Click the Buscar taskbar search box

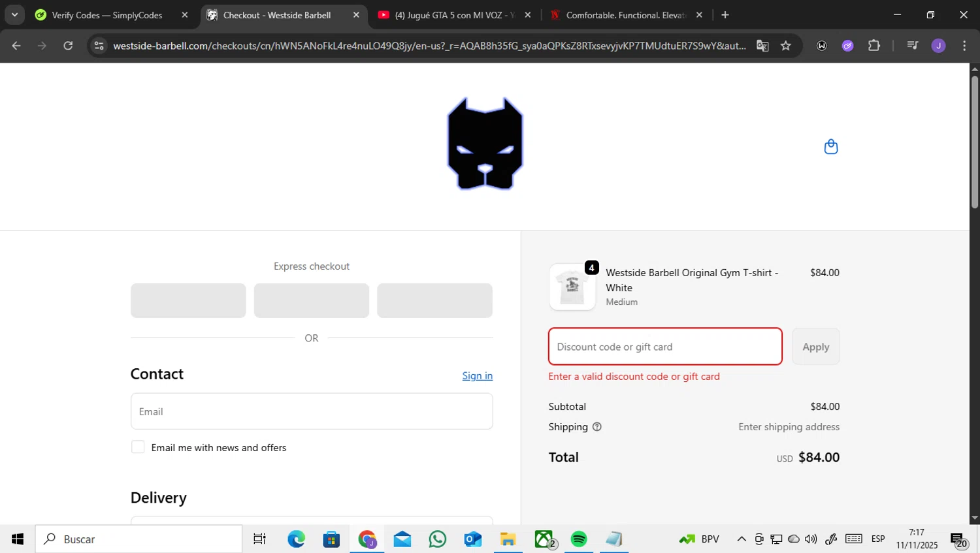click(x=139, y=539)
